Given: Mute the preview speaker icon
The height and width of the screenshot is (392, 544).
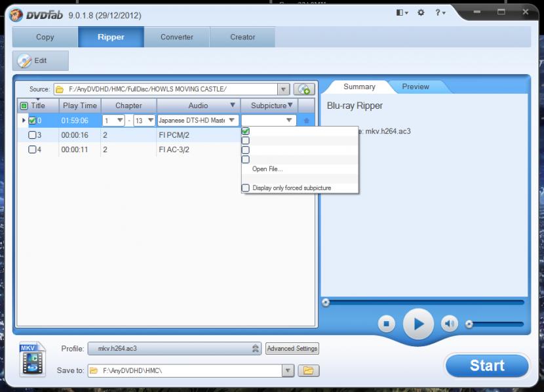Looking at the screenshot, I should [x=449, y=324].
